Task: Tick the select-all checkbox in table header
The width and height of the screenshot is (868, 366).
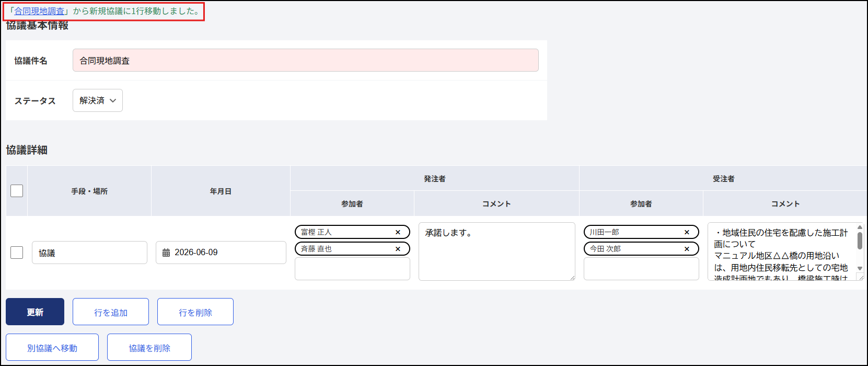Action: click(x=17, y=191)
